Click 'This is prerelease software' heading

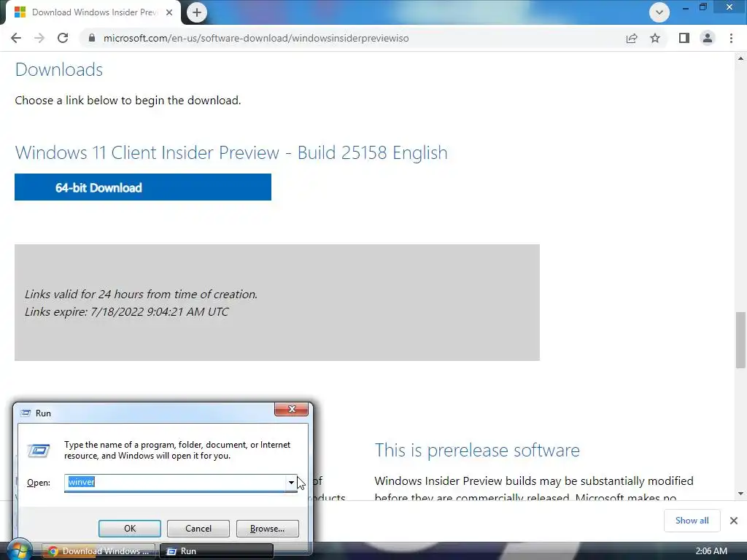[x=477, y=450]
